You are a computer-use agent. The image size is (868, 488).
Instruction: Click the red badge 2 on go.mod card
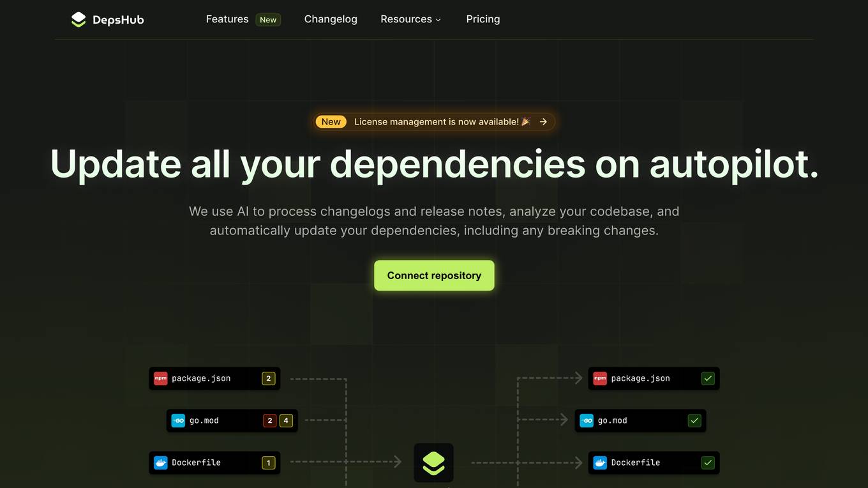coord(270,420)
